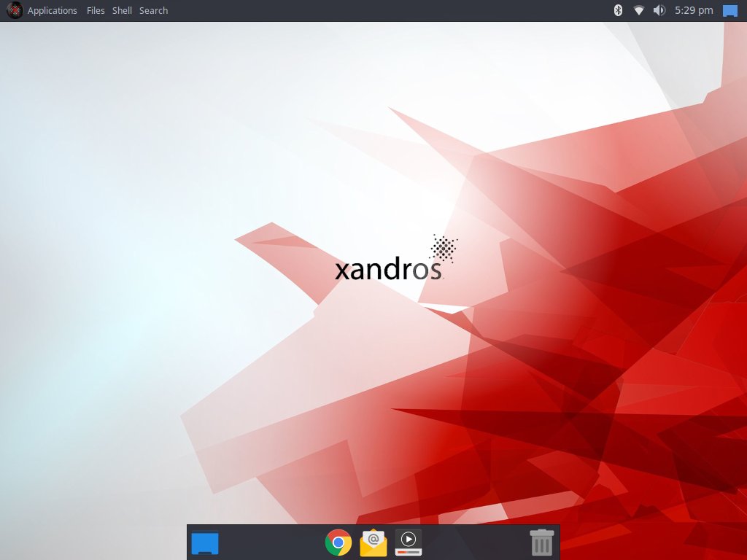Click the Bluetooth tray icon

point(618,10)
